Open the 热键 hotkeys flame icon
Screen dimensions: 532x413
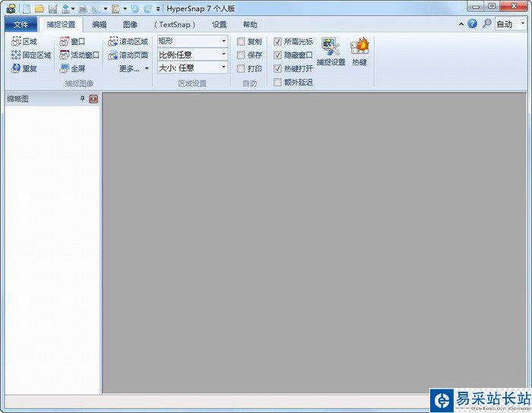coord(359,52)
